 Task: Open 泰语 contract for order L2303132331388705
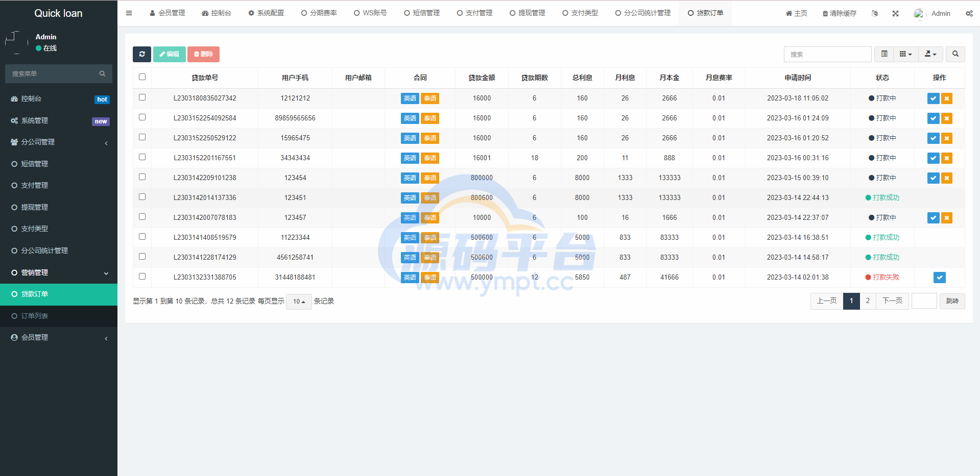click(430, 278)
